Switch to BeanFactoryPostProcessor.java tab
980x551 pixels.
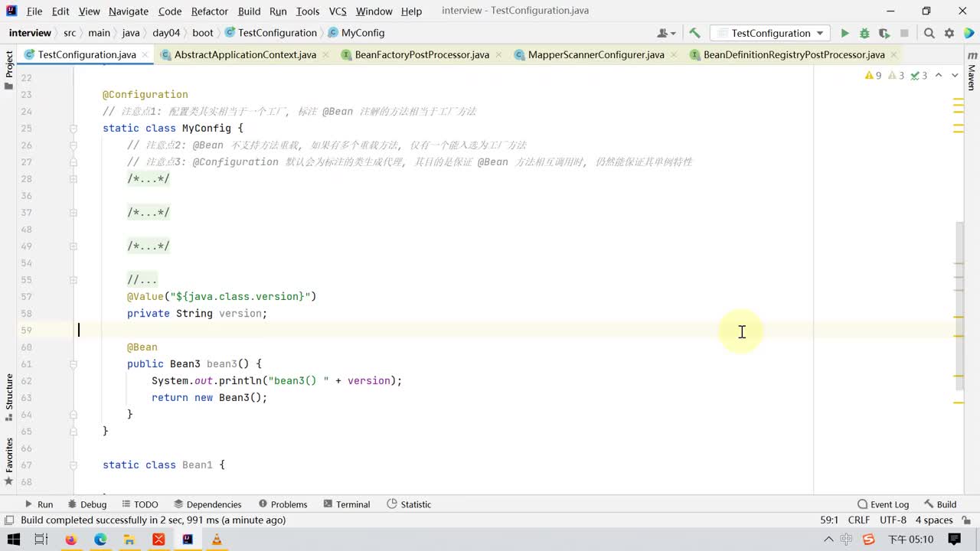coord(422,54)
